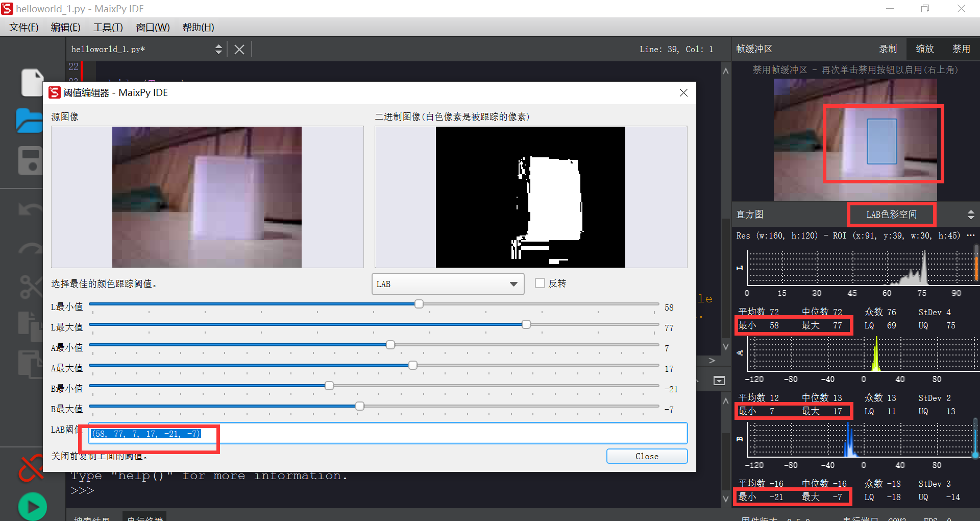The image size is (980, 521).
Task: Click the LAB阈值 text field
Action: [388, 433]
